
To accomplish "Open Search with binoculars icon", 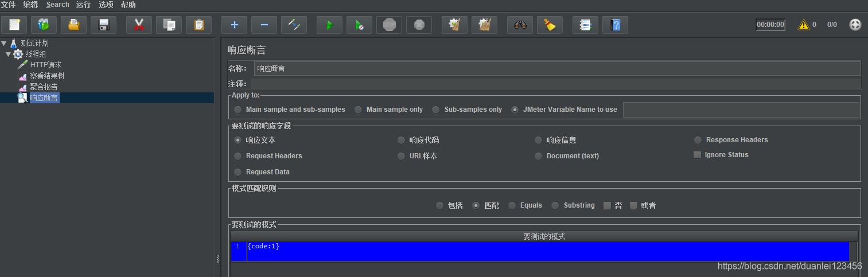I will tap(520, 25).
